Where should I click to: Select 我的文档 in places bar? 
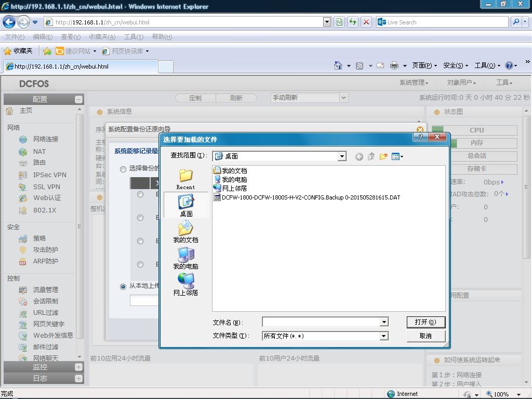185,232
